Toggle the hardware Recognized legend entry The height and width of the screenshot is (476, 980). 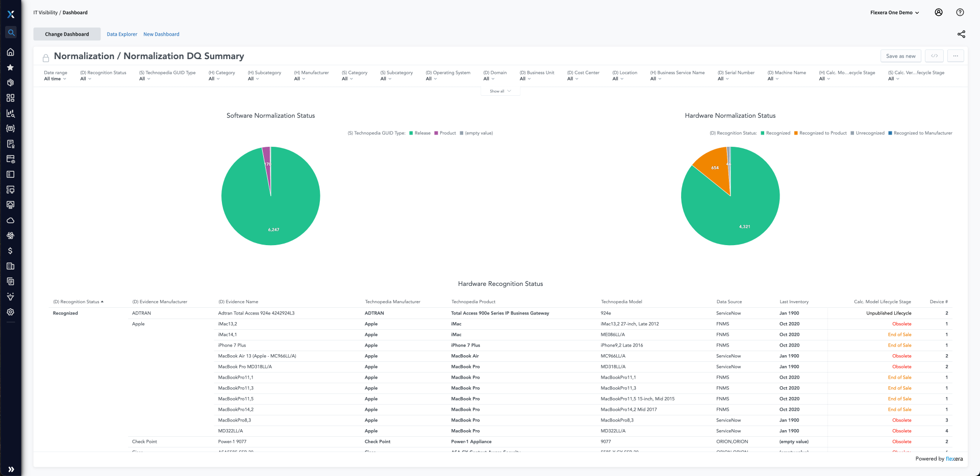pyautogui.click(x=775, y=133)
